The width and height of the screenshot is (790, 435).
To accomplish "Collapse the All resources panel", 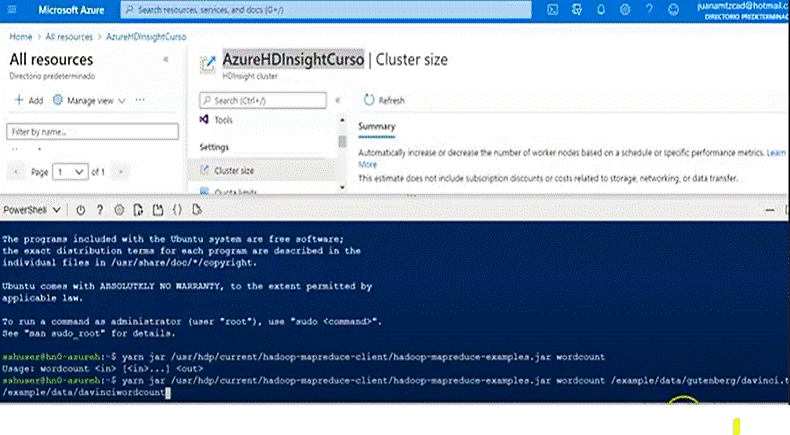I will click(x=166, y=59).
